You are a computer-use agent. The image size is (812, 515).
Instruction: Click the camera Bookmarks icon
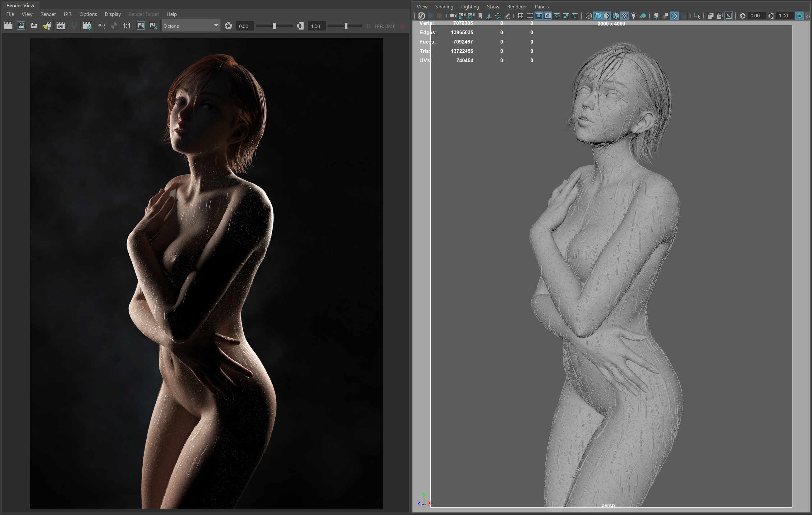tap(480, 16)
